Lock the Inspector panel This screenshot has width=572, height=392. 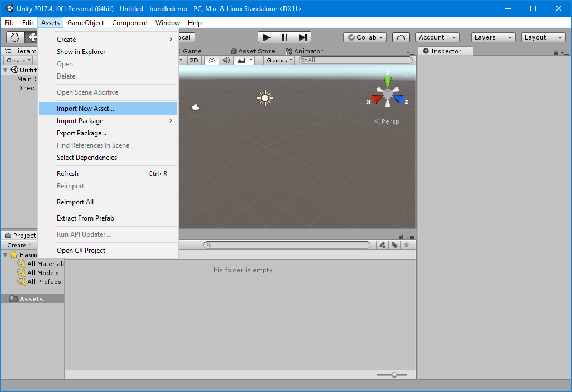[x=555, y=52]
